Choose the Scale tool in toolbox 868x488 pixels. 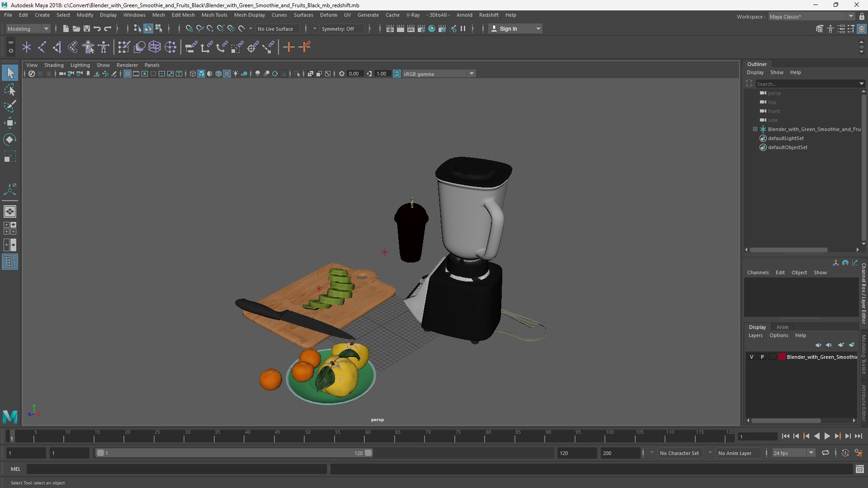click(10, 156)
